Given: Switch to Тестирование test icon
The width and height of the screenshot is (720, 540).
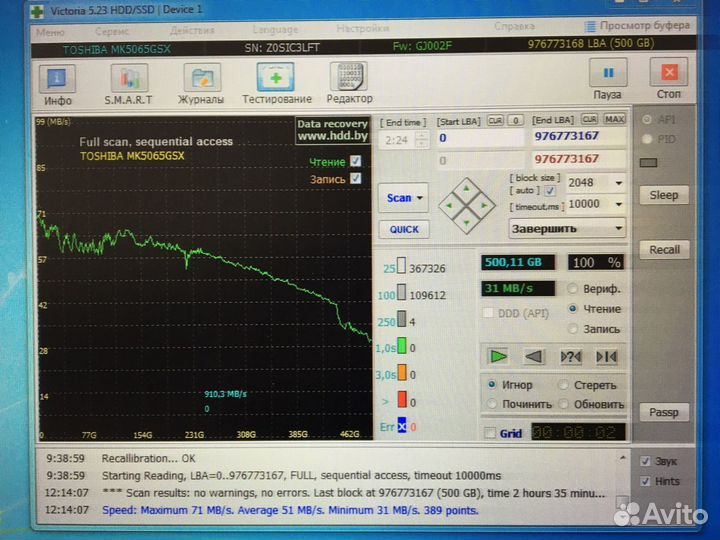Looking at the screenshot, I should pos(276,79).
